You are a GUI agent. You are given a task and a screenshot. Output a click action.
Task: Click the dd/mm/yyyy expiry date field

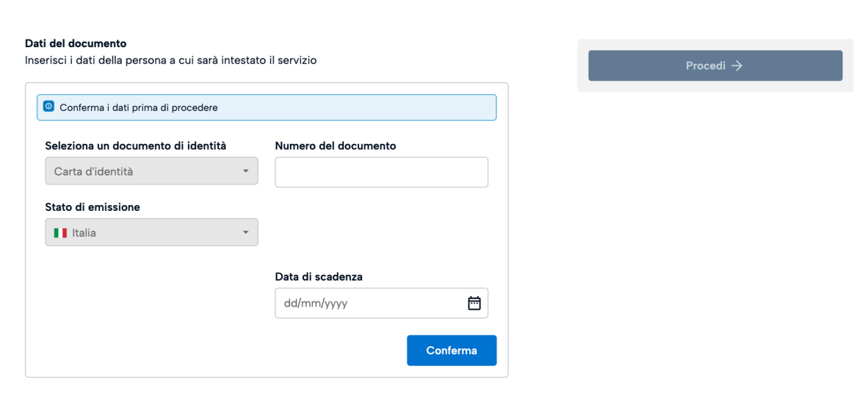click(367, 303)
